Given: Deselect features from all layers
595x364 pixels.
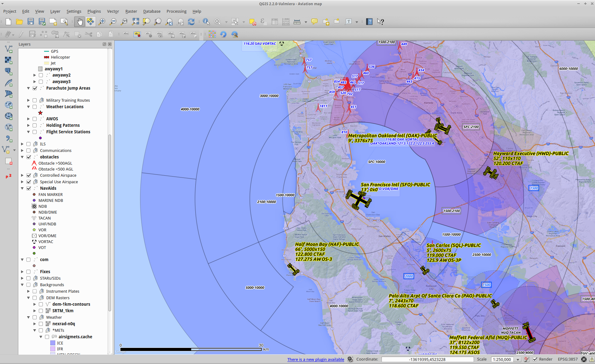Looking at the screenshot, I should click(252, 22).
